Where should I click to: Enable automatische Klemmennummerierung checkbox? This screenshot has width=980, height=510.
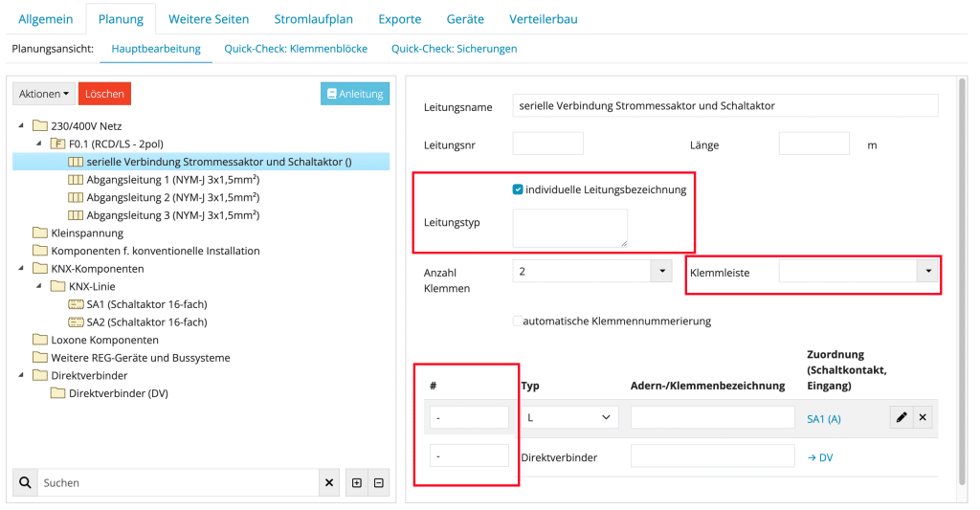pos(518,321)
